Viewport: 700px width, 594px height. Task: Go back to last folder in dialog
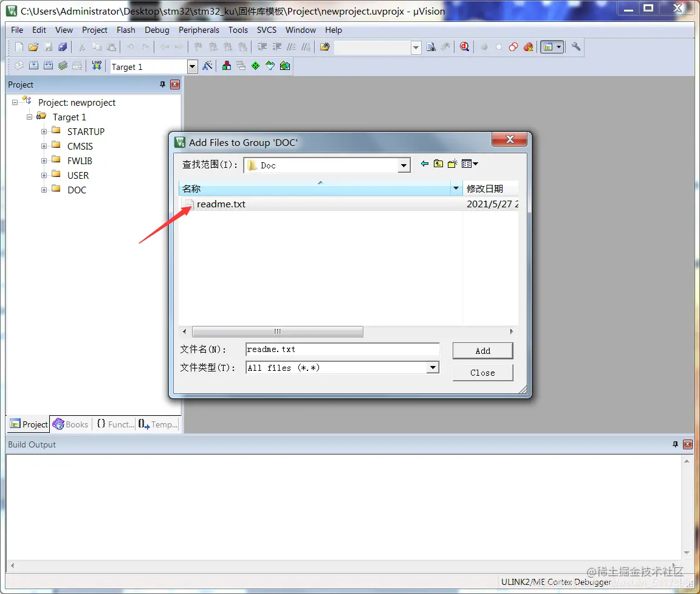coord(425,164)
